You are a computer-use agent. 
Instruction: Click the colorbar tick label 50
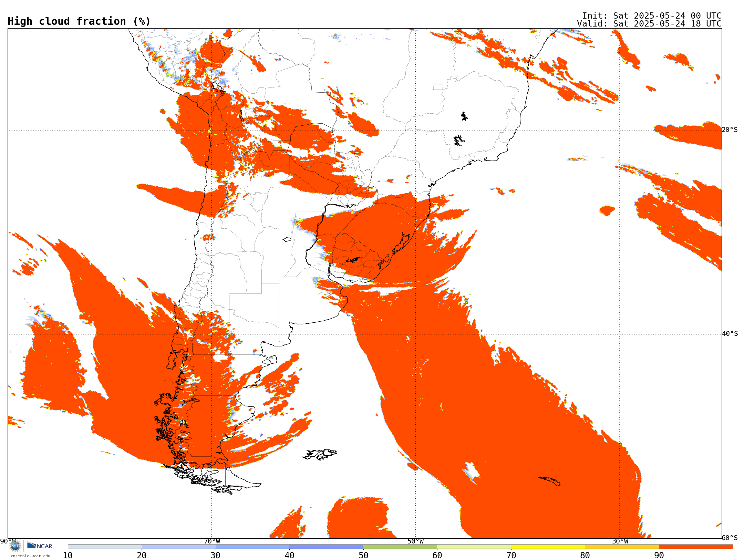(x=363, y=556)
